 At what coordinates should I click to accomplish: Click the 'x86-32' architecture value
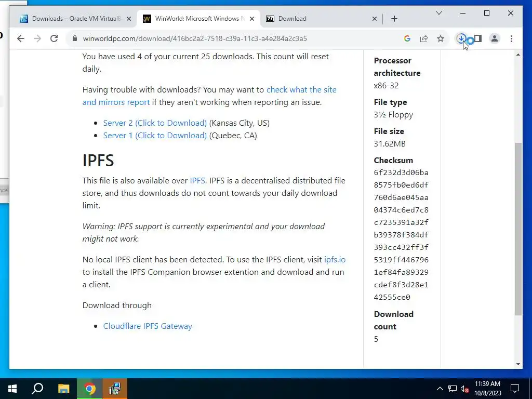[x=386, y=86]
